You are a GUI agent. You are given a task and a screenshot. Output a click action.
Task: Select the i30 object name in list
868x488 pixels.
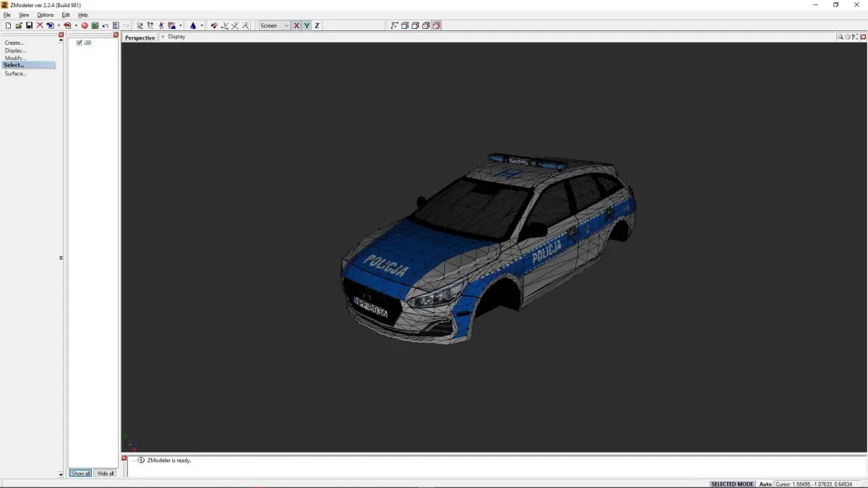88,43
